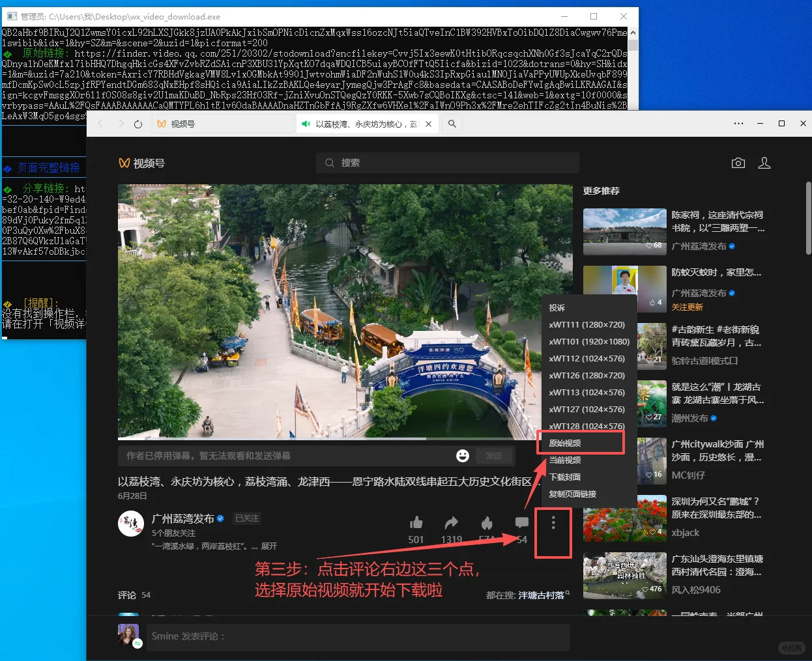Close the 以荔枝湾、永庆坊为核心 tab

click(x=428, y=124)
